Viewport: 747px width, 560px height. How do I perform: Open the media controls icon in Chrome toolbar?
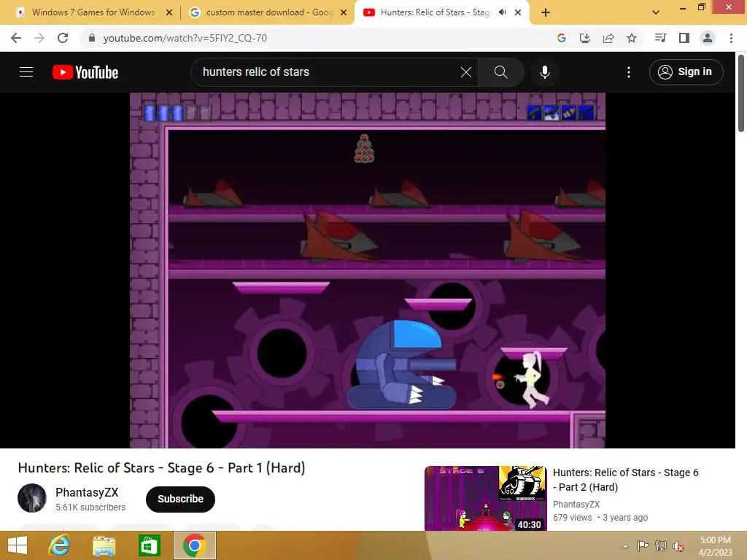(x=660, y=38)
